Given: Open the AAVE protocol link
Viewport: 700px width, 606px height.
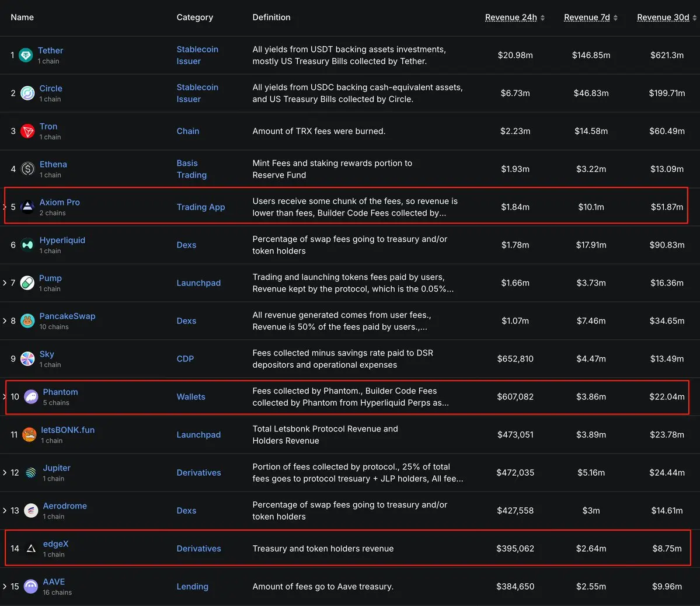Looking at the screenshot, I should pos(54,582).
